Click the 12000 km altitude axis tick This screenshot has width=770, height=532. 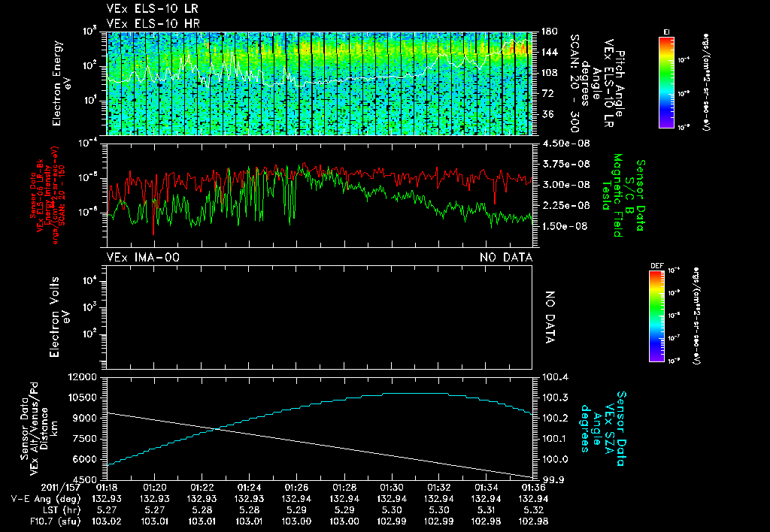(x=83, y=377)
